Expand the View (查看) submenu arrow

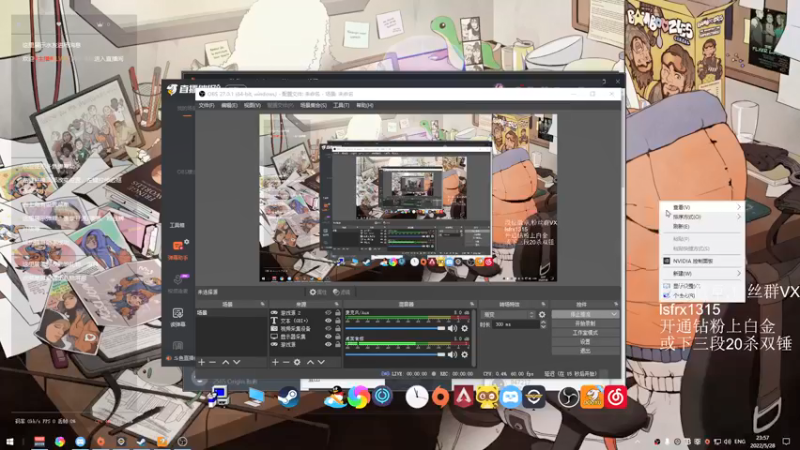click(x=738, y=207)
